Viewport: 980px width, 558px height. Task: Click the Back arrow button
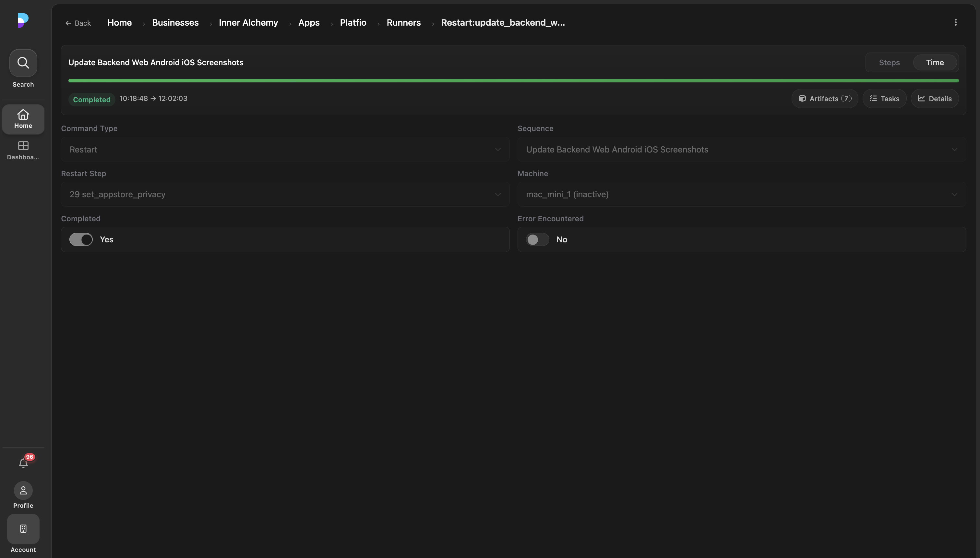click(78, 23)
